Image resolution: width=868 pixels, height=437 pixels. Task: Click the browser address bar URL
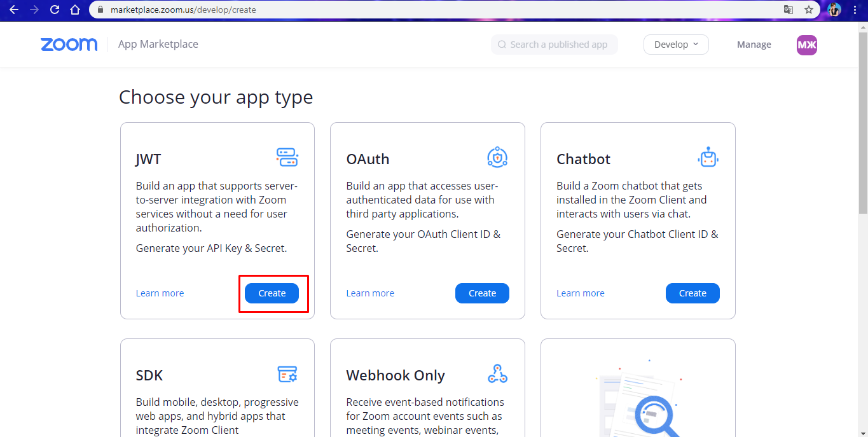183,10
